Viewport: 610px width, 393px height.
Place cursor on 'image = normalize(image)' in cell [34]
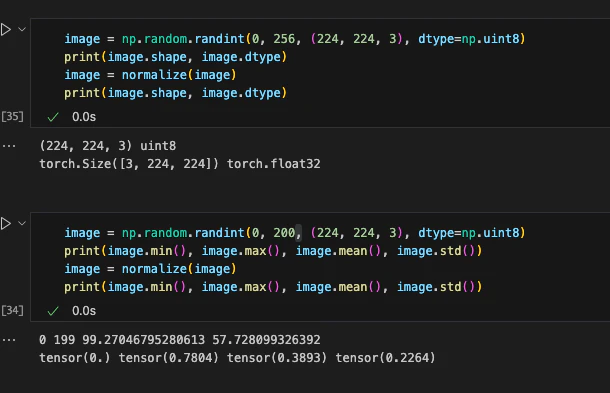pos(150,269)
